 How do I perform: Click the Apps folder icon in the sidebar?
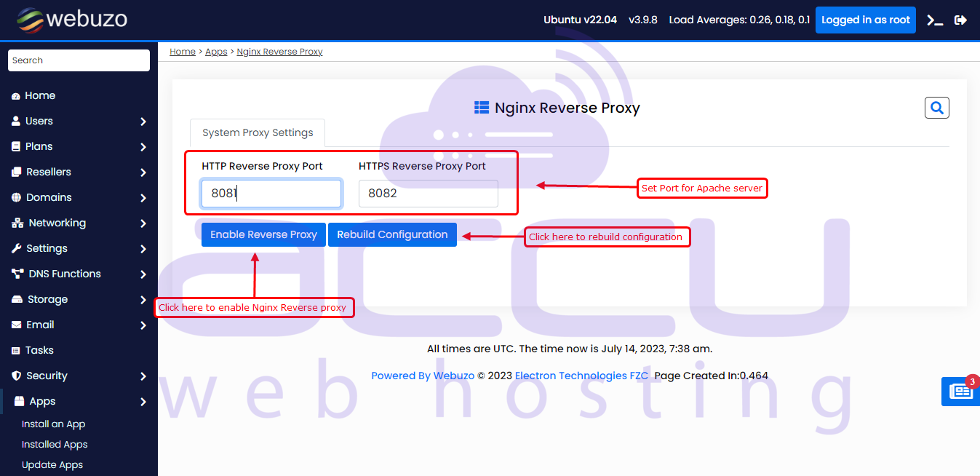click(x=19, y=401)
